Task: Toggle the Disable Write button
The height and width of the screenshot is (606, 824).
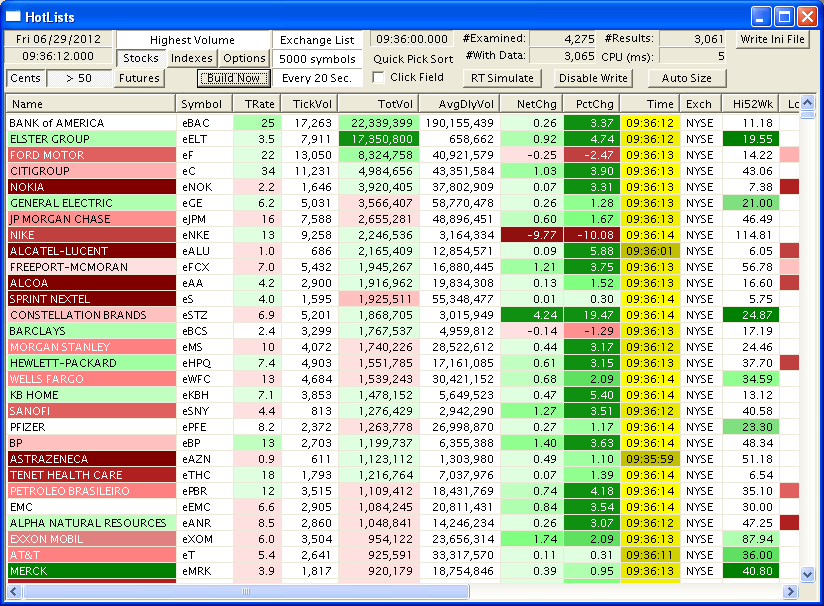Action: pos(593,78)
